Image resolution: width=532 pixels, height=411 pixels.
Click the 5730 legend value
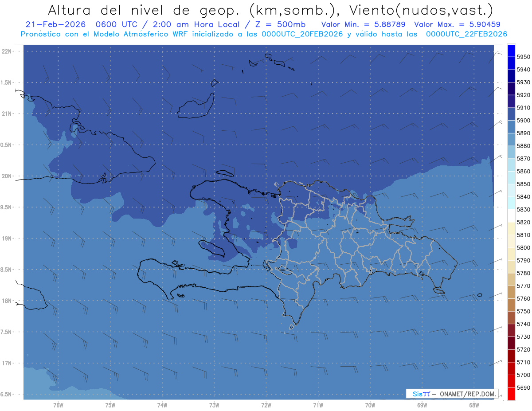(x=523, y=337)
